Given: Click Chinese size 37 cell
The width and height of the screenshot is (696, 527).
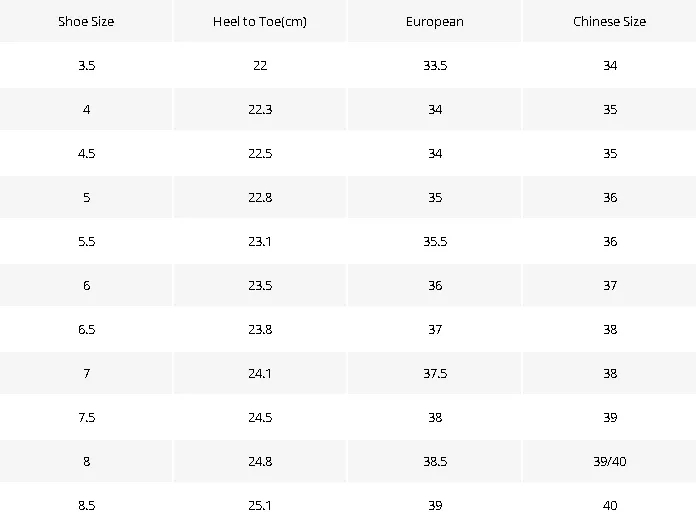Looking at the screenshot, I should click(609, 285).
